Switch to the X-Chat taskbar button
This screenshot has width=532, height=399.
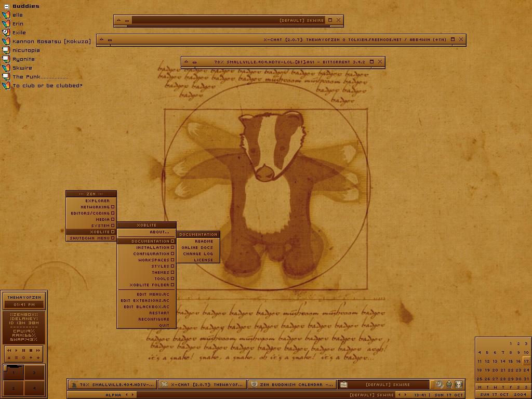click(x=203, y=384)
